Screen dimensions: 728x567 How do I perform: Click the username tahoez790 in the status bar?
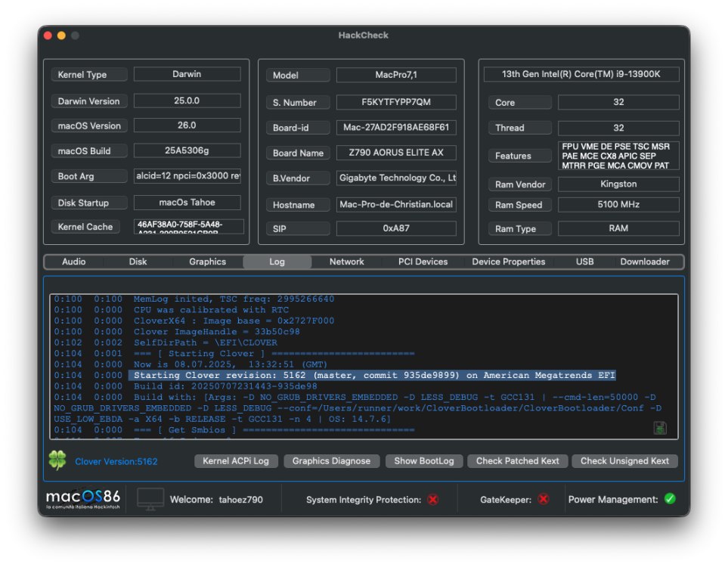[241, 500]
